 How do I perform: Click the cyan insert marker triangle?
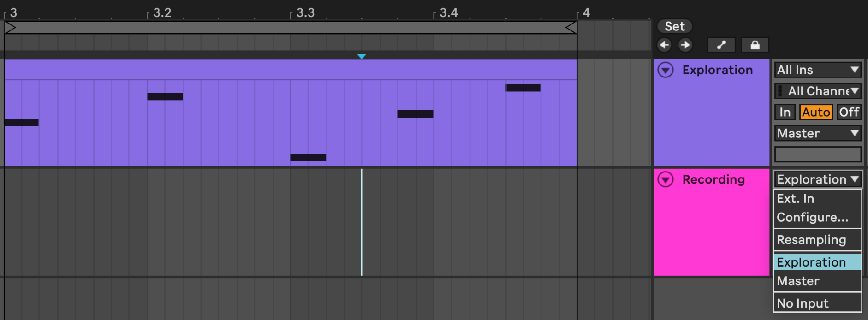tap(362, 56)
